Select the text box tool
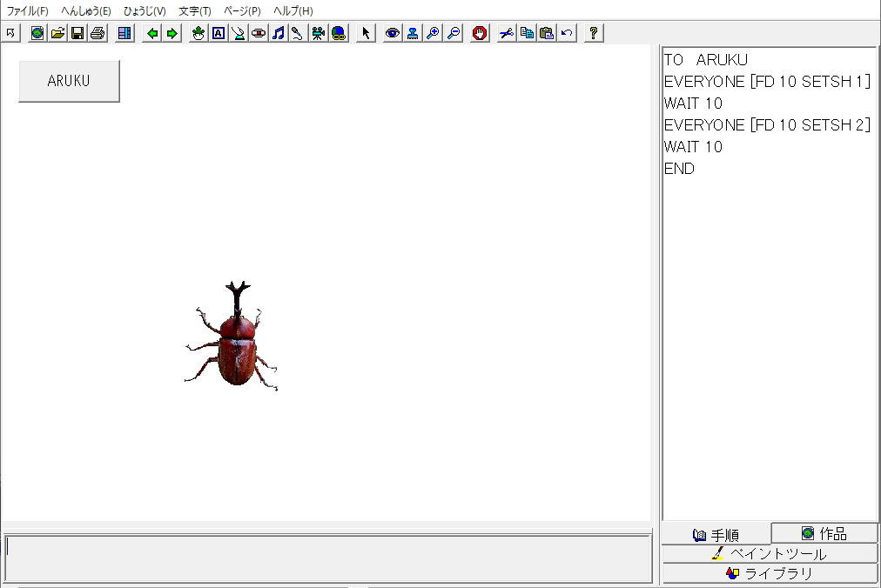The image size is (881, 588). 219,33
